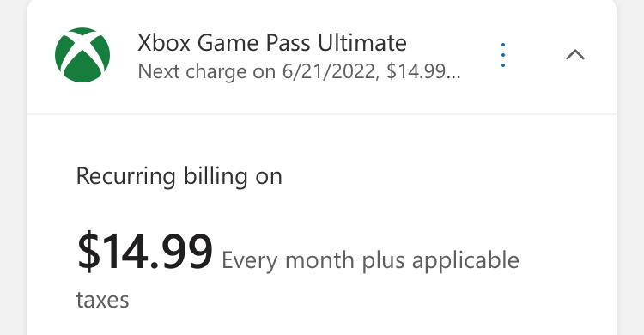Image resolution: width=644 pixels, height=335 pixels.
Task: Click the word taxes below the price
Action: pos(103,300)
